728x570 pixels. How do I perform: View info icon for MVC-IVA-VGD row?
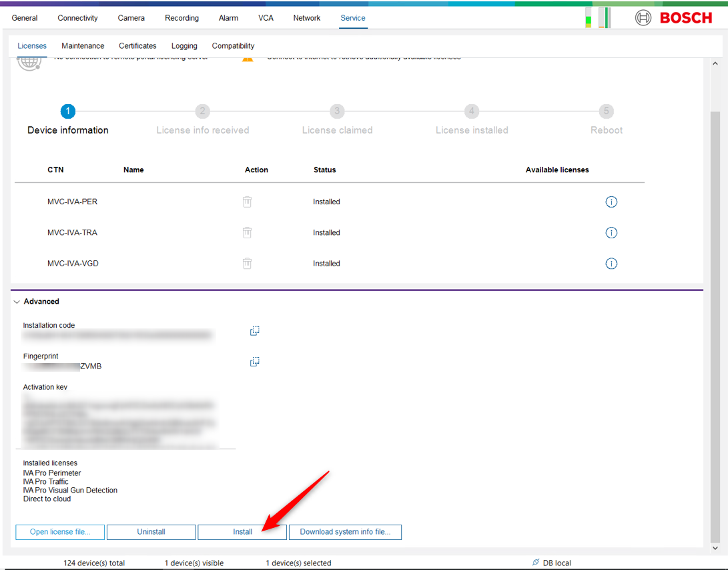pyautogui.click(x=611, y=263)
